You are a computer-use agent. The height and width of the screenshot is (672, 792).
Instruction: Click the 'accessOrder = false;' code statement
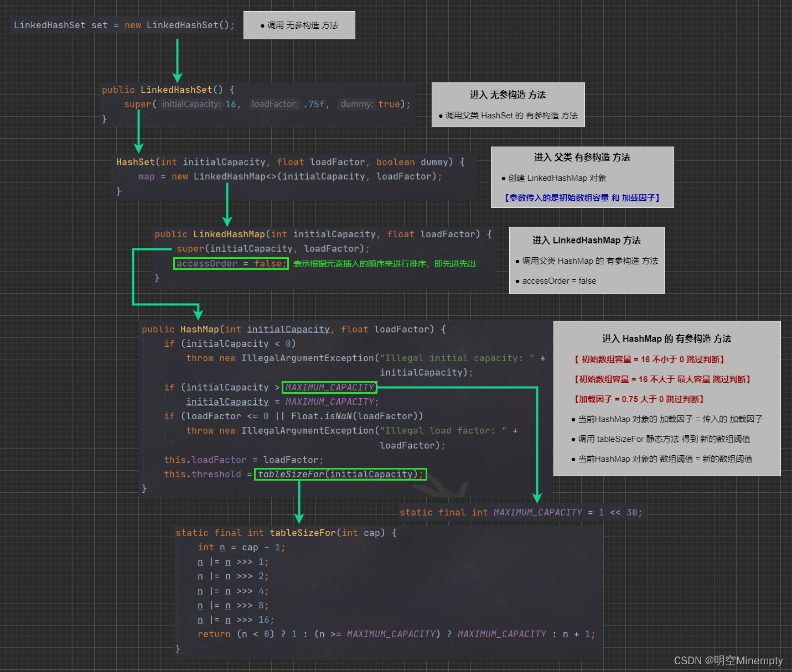click(231, 264)
